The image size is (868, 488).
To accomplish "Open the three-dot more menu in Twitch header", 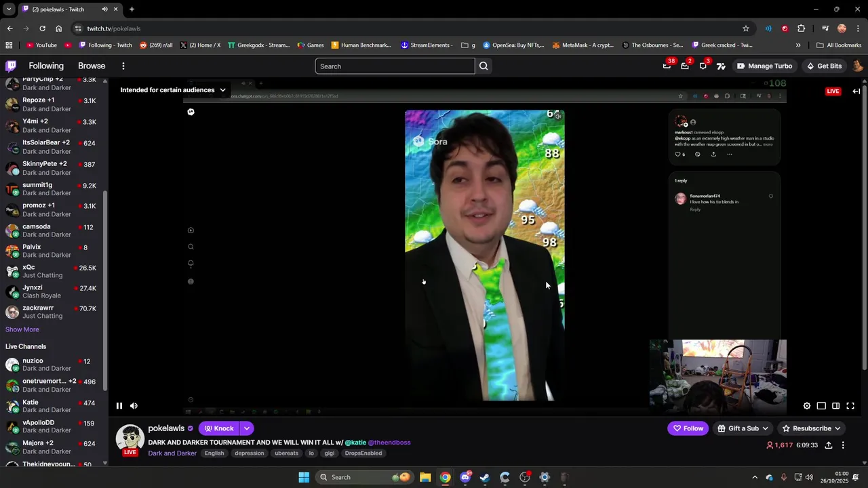I will coord(123,66).
